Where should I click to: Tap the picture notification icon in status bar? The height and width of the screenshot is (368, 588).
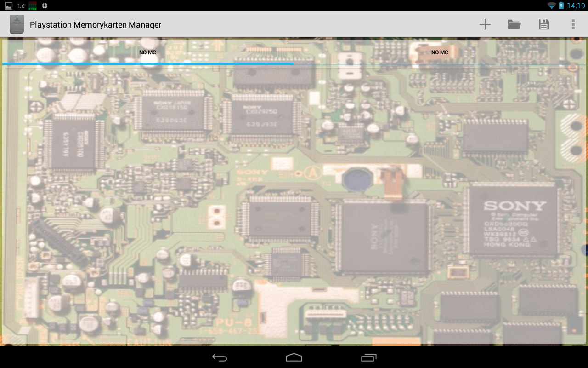click(9, 6)
